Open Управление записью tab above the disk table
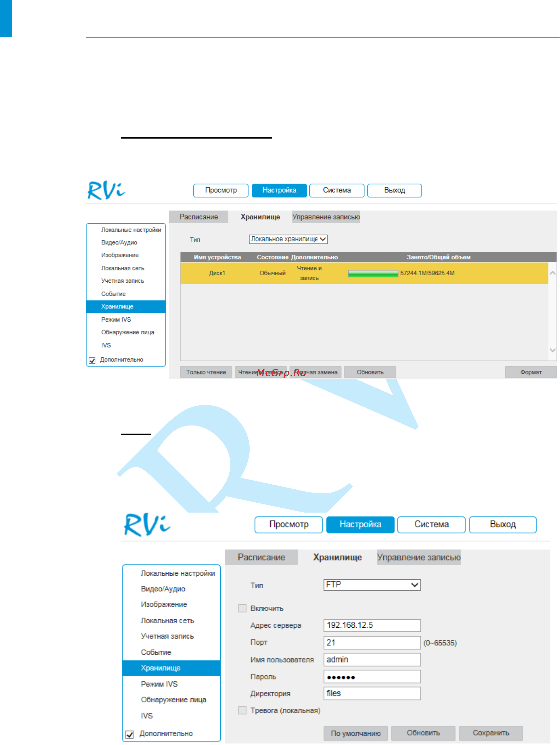The width and height of the screenshot is (560, 745). pyautogui.click(x=326, y=217)
